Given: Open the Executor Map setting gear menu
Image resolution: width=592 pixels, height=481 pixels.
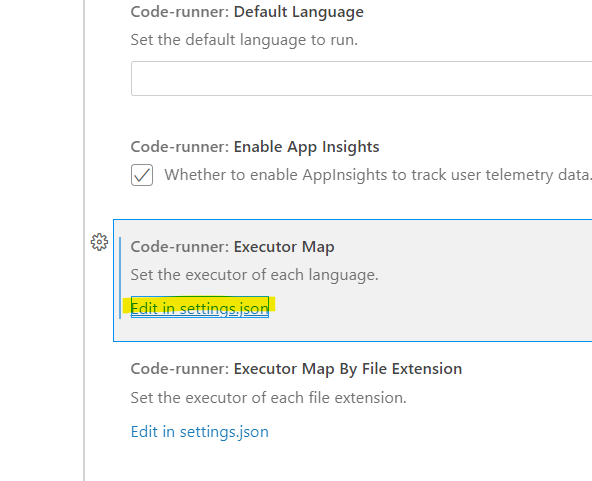Looking at the screenshot, I should point(99,242).
